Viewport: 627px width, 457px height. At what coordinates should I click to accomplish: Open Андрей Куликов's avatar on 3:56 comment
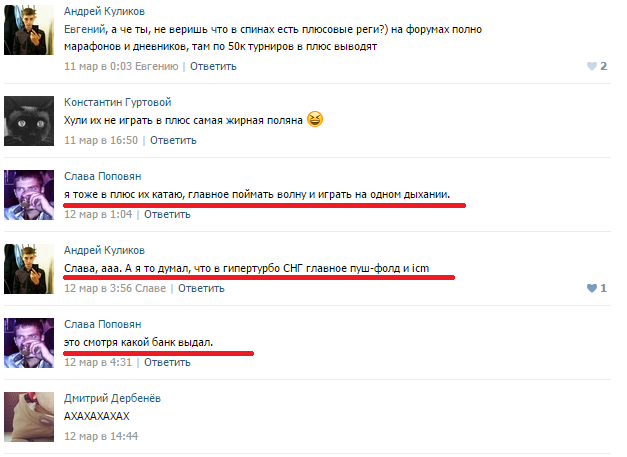pos(29,269)
